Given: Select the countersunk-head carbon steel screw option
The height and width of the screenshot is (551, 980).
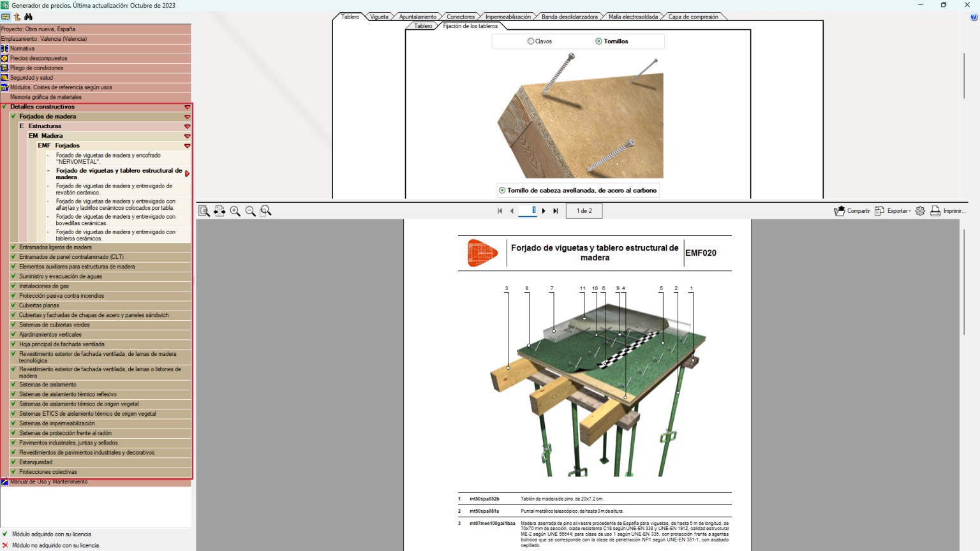Looking at the screenshot, I should pos(578,191).
